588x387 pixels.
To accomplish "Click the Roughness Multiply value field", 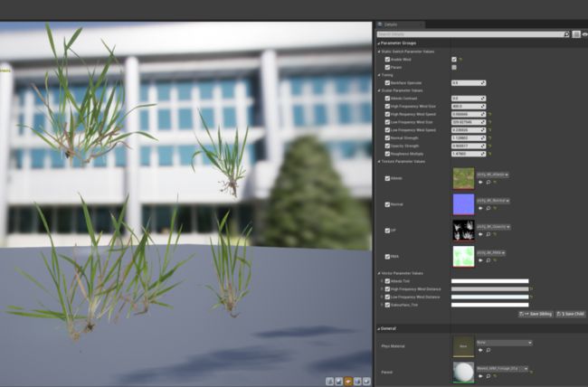I will tap(469, 154).
